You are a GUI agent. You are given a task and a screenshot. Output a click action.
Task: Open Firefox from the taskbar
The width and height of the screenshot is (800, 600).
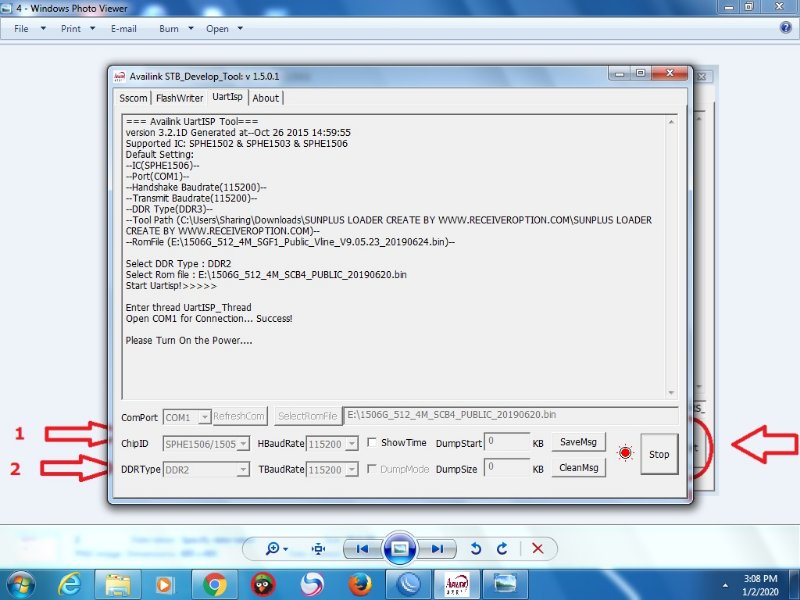pos(360,583)
